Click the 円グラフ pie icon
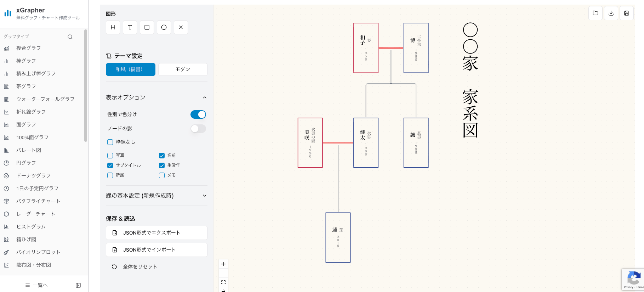644x292 pixels. (6, 163)
